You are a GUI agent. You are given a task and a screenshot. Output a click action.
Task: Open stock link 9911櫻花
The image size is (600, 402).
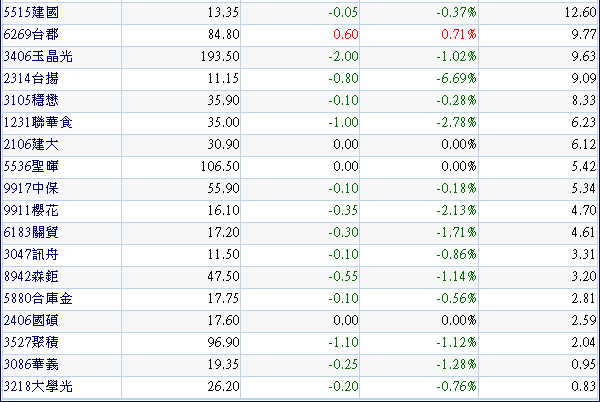pyautogui.click(x=31, y=211)
